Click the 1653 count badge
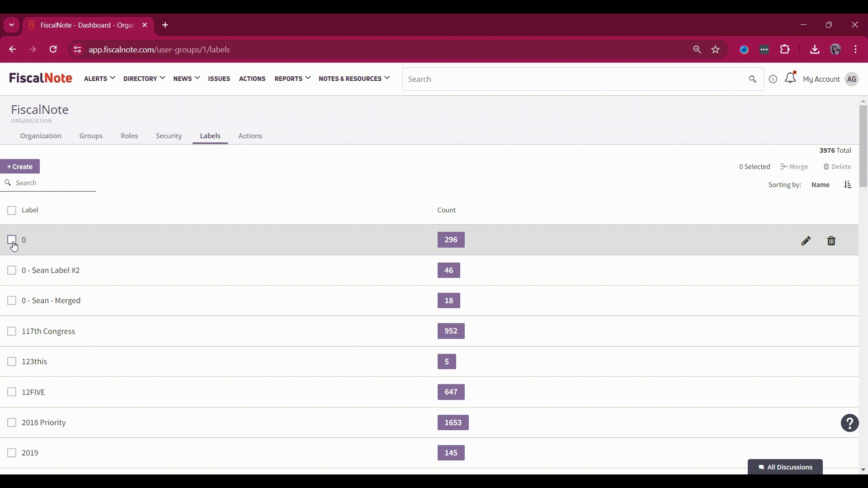 [x=453, y=422]
